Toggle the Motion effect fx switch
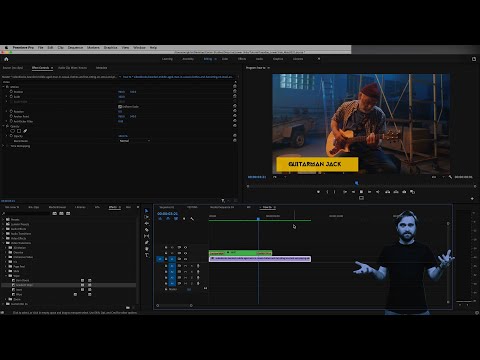Viewport: 480px width, 360px height. 7,87
